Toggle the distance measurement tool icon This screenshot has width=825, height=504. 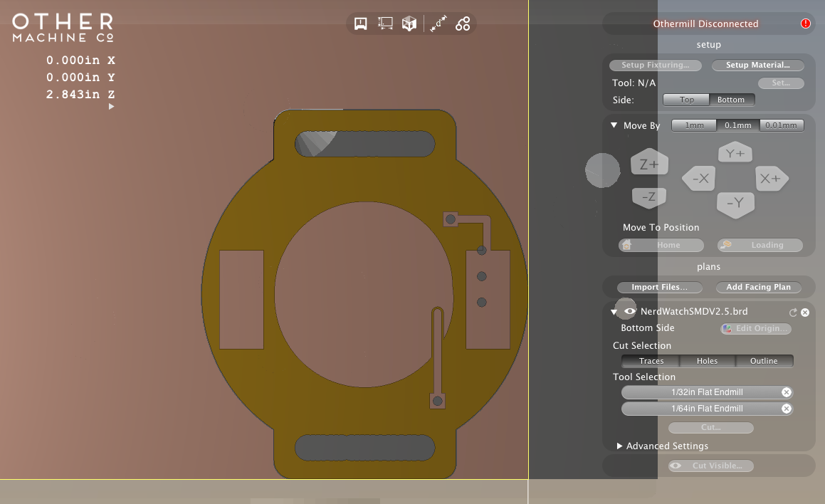[x=438, y=23]
